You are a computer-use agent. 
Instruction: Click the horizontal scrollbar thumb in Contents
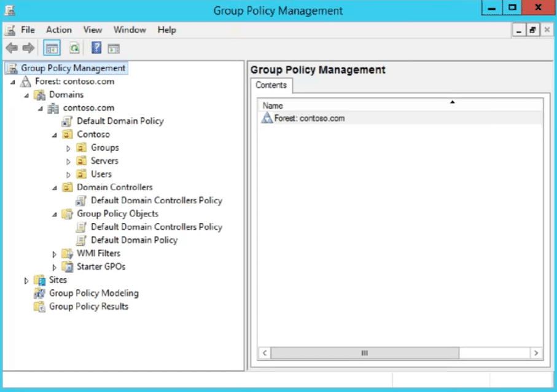[x=365, y=353]
